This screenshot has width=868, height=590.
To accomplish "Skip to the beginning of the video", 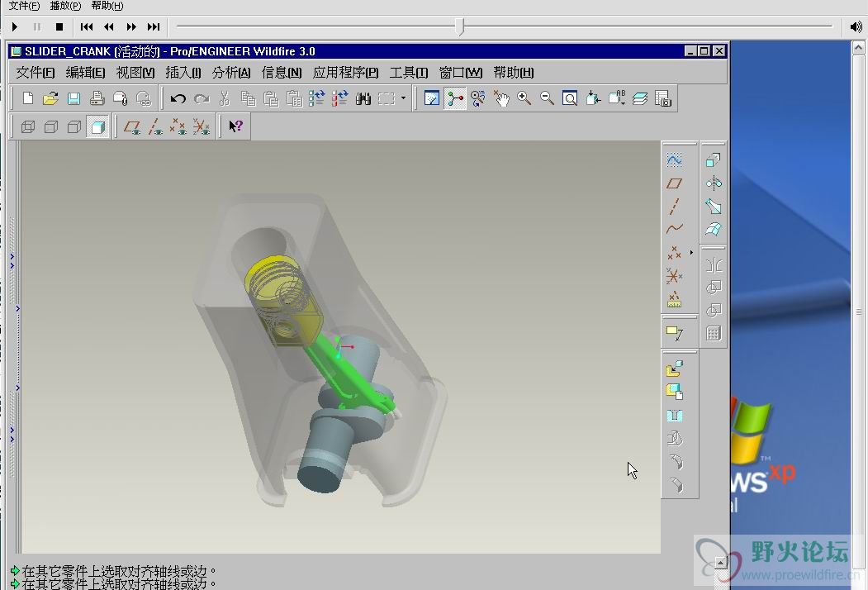I will (87, 26).
